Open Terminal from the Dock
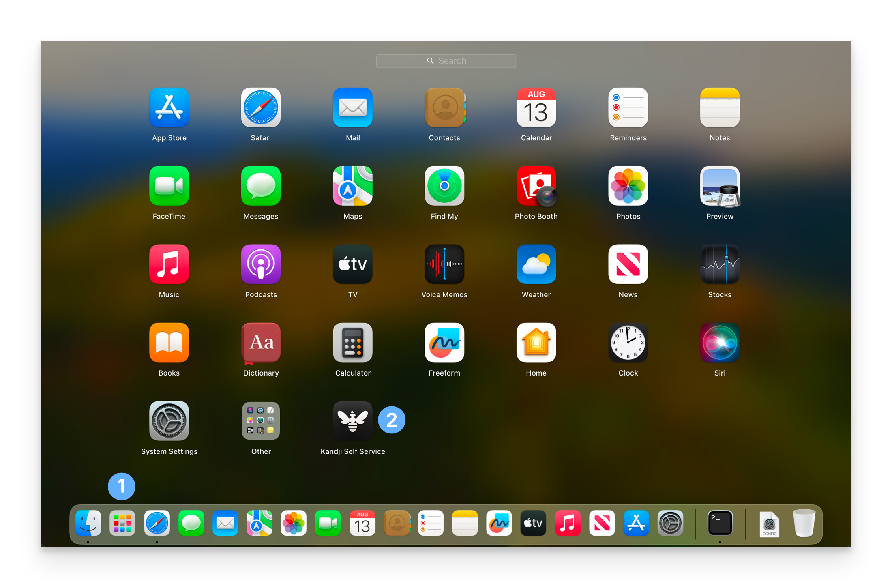892x588 pixels. coord(720,524)
